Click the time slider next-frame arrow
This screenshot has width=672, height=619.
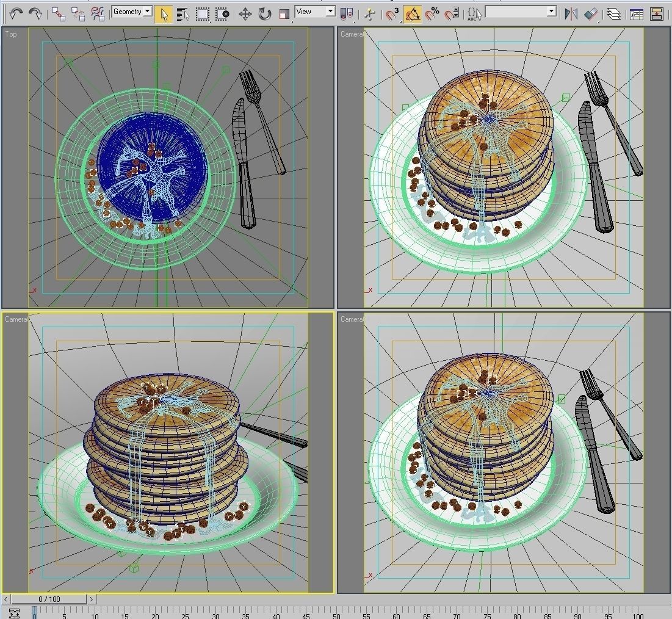click(92, 599)
